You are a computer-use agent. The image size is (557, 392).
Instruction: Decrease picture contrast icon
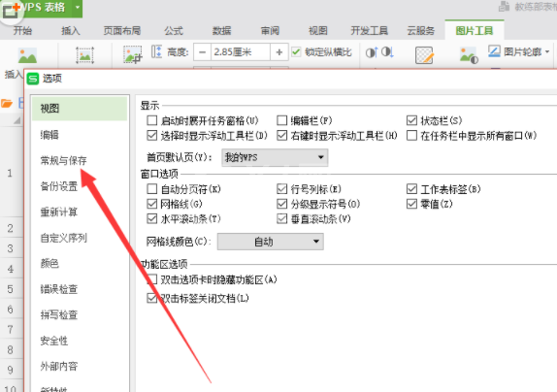click(387, 52)
